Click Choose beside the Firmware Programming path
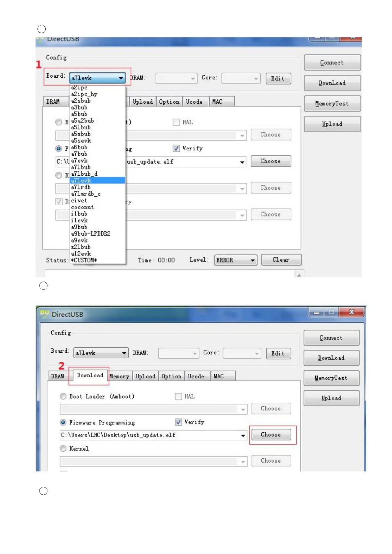Screen dimensions: 392x554 tap(271, 435)
